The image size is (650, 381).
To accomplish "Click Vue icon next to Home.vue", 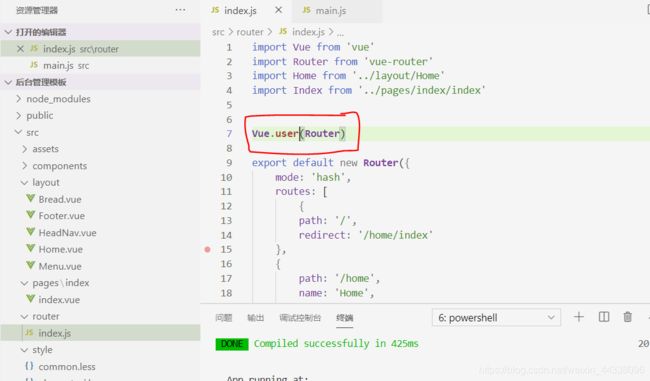I will pyautogui.click(x=30, y=249).
